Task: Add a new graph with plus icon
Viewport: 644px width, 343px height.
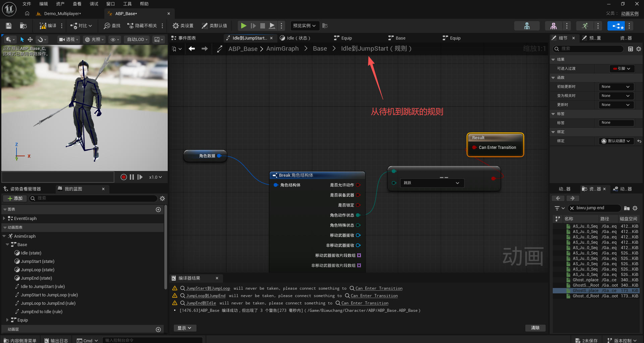Action: click(158, 210)
